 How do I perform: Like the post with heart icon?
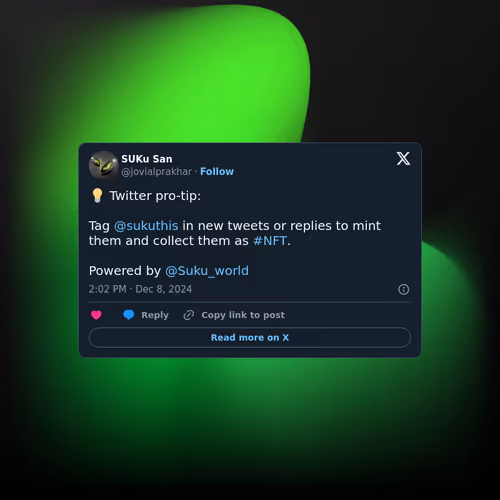(x=96, y=315)
